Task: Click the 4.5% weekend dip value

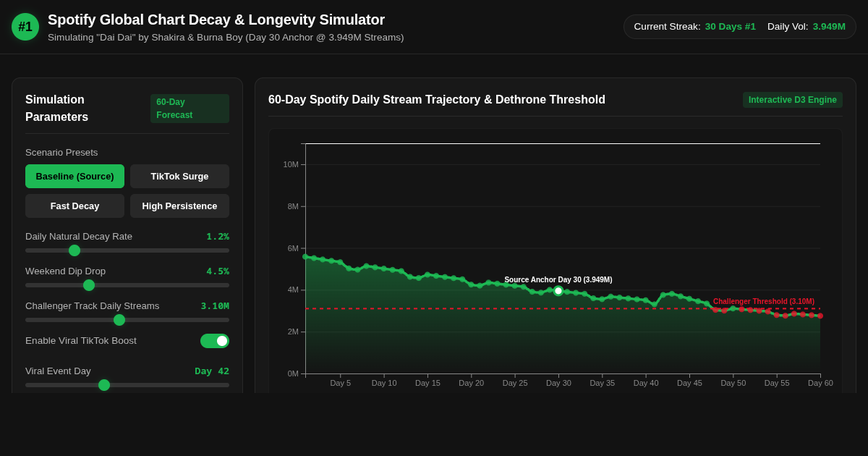Action: (218, 271)
